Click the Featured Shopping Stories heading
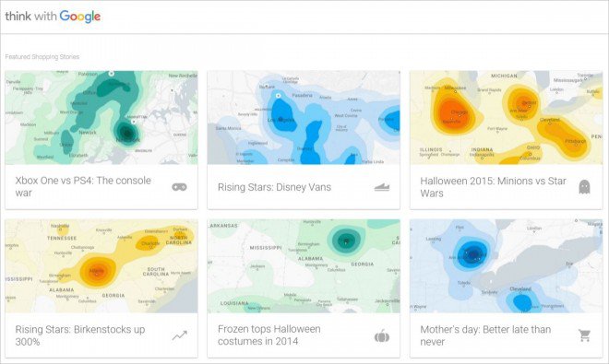Image resolution: width=609 pixels, height=364 pixels. click(x=42, y=56)
